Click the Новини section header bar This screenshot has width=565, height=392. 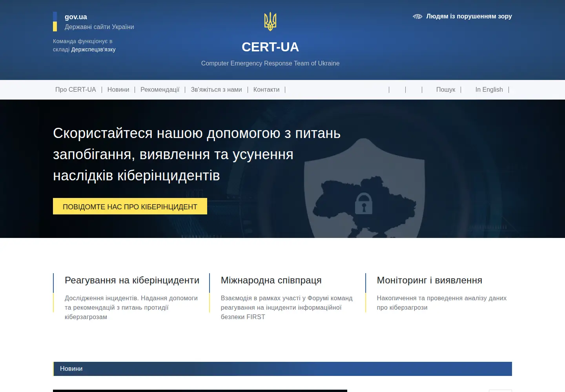[x=282, y=369]
